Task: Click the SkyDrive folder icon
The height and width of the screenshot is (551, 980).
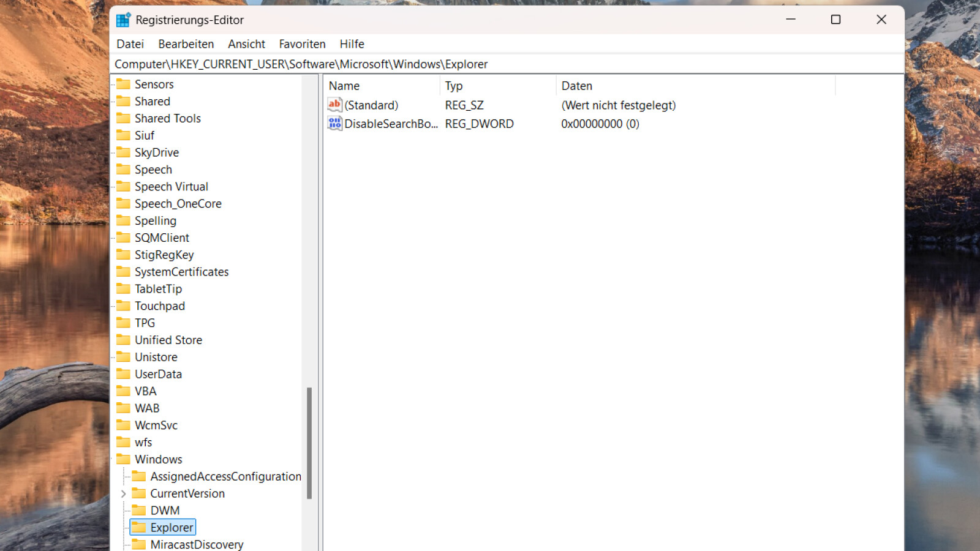Action: [x=124, y=152]
